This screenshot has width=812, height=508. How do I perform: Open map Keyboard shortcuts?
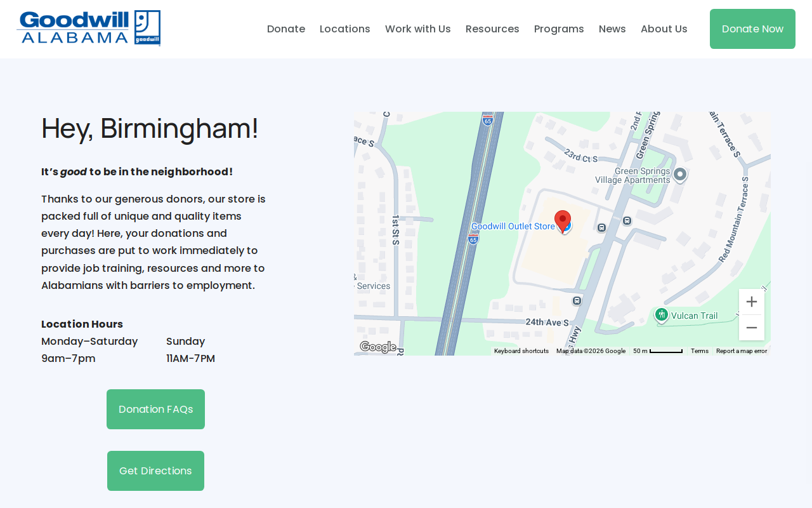click(521, 351)
